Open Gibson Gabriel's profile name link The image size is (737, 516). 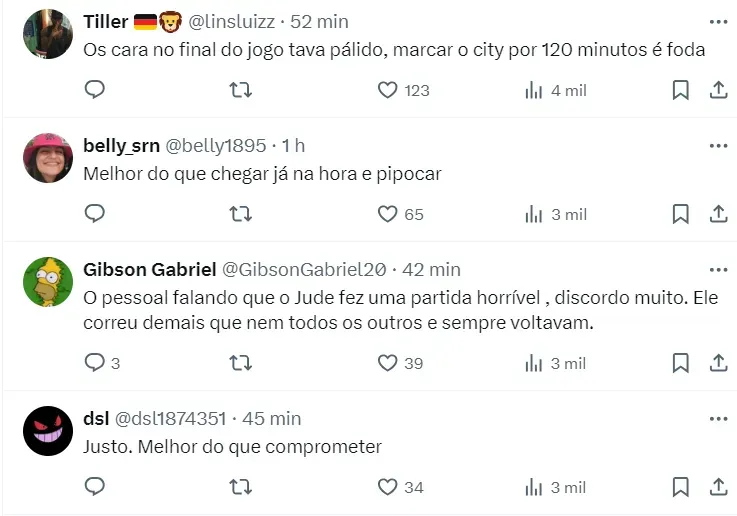point(149,269)
